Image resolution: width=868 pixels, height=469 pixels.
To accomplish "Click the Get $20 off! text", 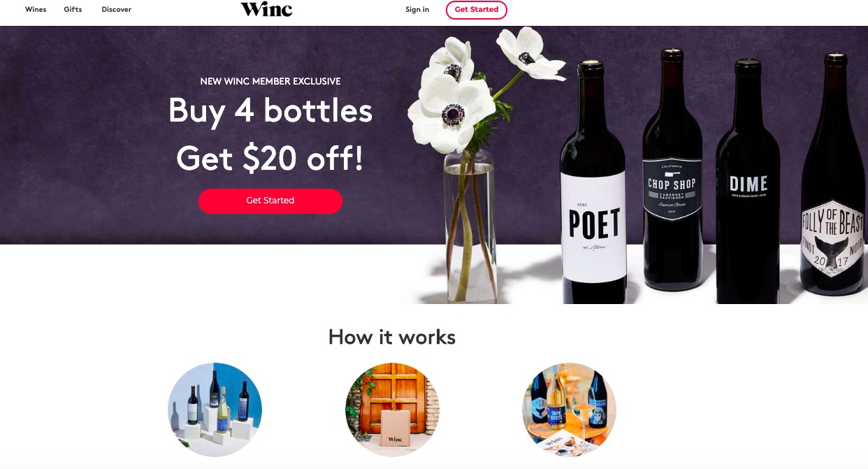I will 270,158.
